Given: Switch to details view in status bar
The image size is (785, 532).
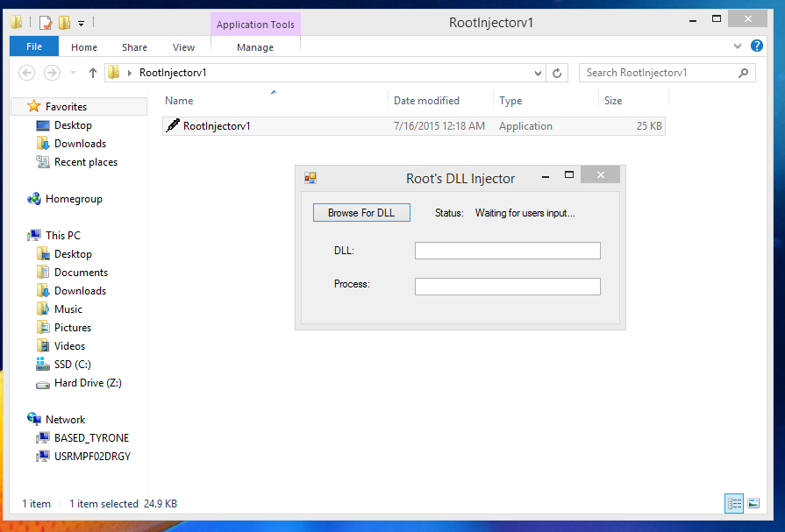Looking at the screenshot, I should 735,503.
